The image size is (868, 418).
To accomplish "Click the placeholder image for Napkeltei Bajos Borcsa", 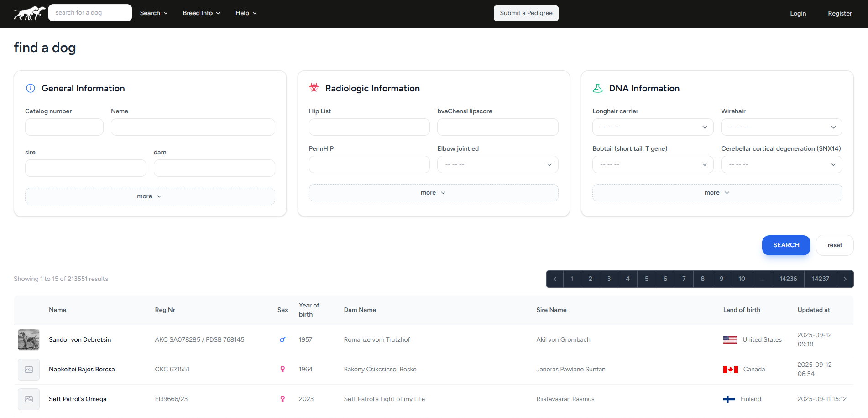I will pyautogui.click(x=29, y=370).
